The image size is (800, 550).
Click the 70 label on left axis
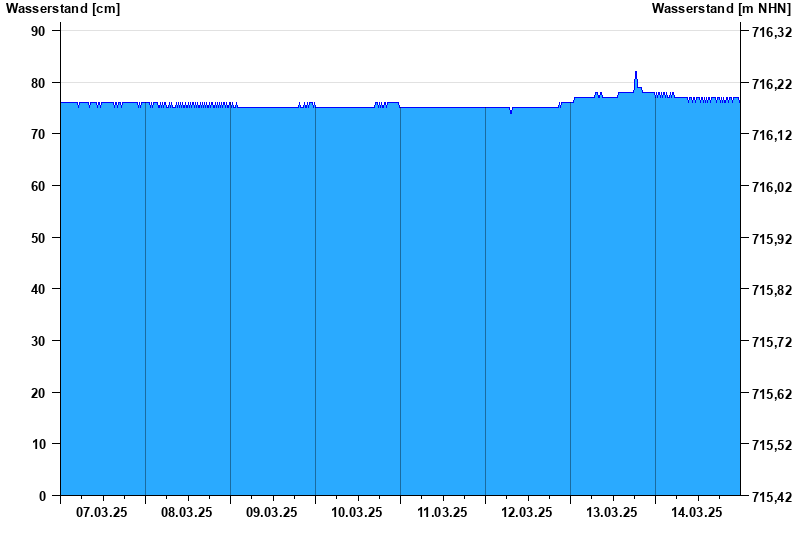click(38, 134)
